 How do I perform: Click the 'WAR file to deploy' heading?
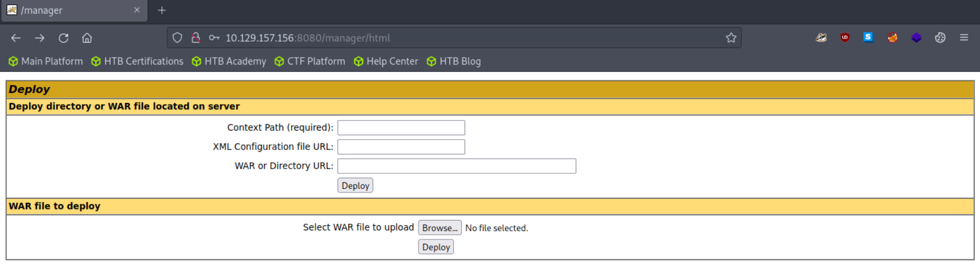pyautogui.click(x=55, y=206)
